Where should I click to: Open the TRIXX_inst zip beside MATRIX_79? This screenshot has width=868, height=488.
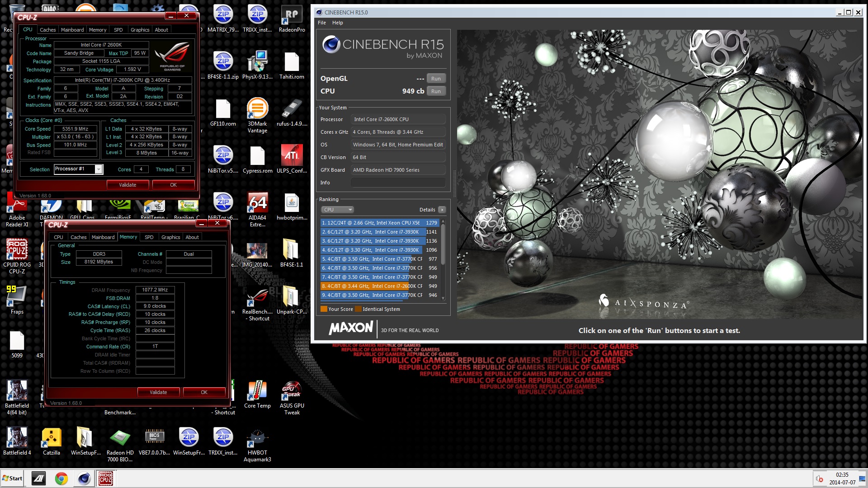click(x=257, y=19)
